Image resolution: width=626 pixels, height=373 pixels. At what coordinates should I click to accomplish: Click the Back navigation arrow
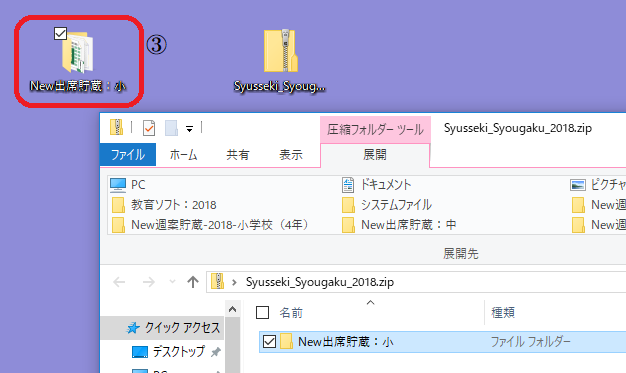(119, 282)
